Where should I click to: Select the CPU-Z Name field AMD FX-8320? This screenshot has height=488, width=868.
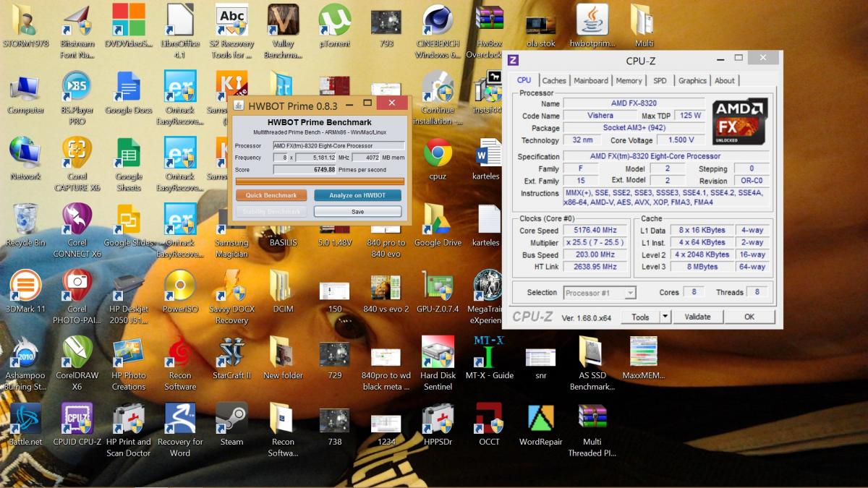coord(634,103)
